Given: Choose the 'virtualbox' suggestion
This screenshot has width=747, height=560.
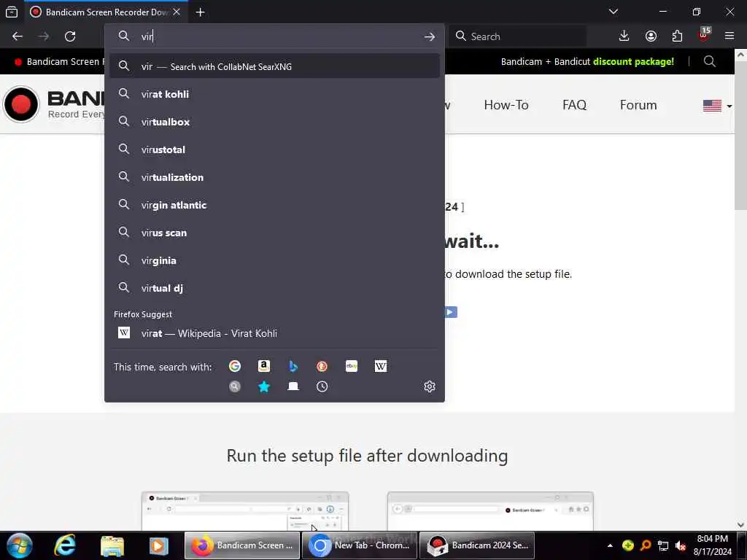Looking at the screenshot, I should pyautogui.click(x=274, y=122).
